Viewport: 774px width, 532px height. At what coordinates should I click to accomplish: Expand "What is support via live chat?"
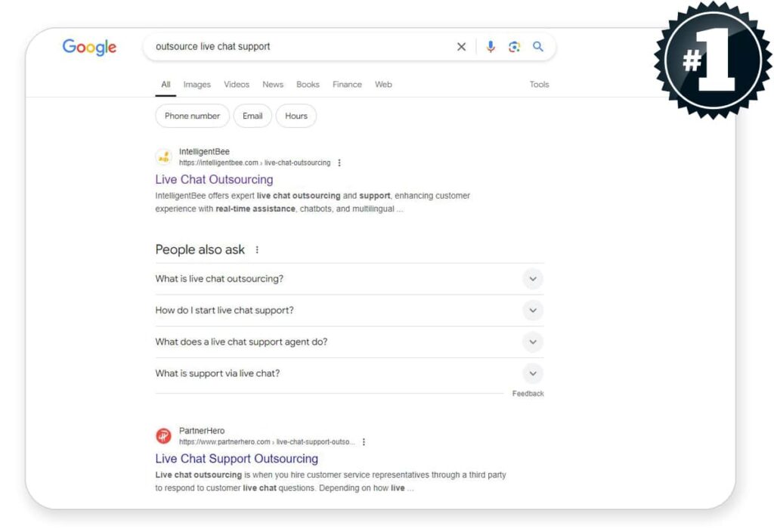[x=532, y=373]
